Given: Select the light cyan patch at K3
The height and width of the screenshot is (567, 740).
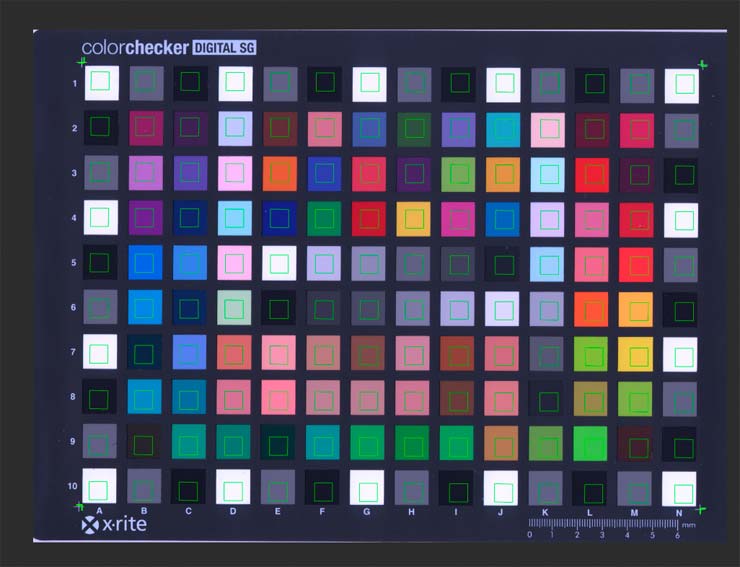Looking at the screenshot, I should tap(547, 175).
